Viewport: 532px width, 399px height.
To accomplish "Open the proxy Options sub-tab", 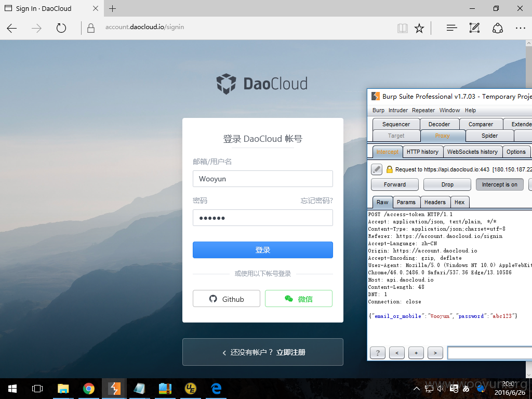I will (516, 152).
